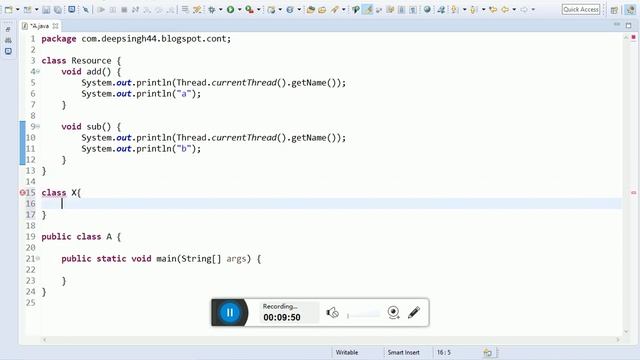The width and height of the screenshot is (640, 360).
Task: Click the globe web browser icon
Action: tap(427, 9)
